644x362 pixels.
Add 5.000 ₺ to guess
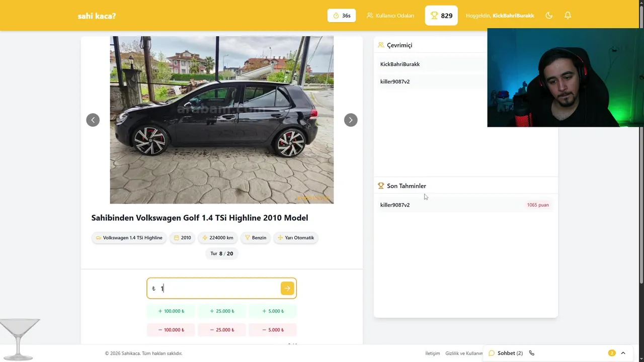[273, 311]
